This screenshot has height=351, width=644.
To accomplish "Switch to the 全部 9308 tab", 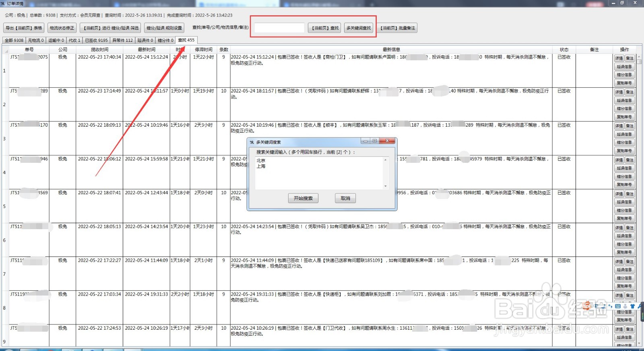I will pyautogui.click(x=14, y=40).
